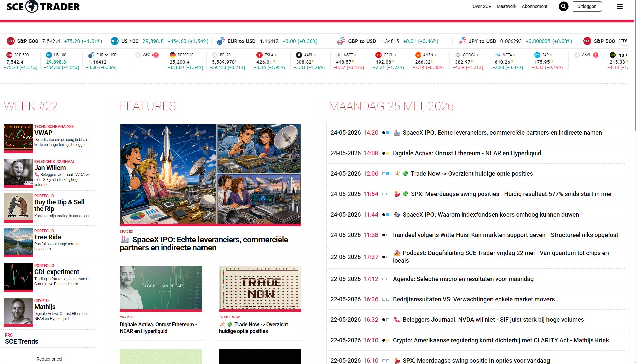Click the factory icon in the SpaceX feature title
The image size is (636, 364).
pyautogui.click(x=125, y=240)
